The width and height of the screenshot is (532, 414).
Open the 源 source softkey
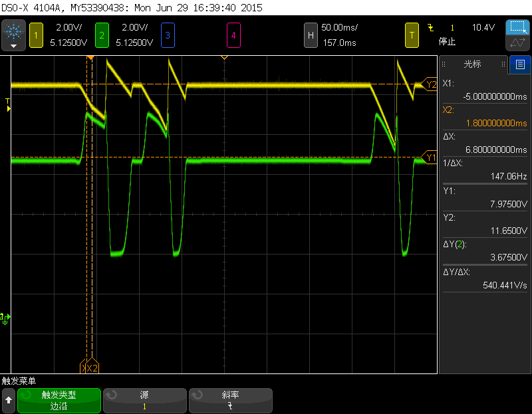[x=145, y=401]
